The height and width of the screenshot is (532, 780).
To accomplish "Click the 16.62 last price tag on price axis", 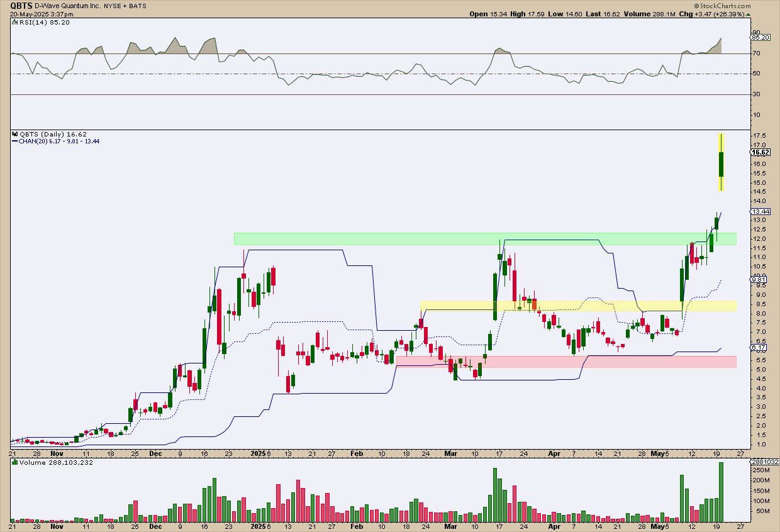I will 760,152.
